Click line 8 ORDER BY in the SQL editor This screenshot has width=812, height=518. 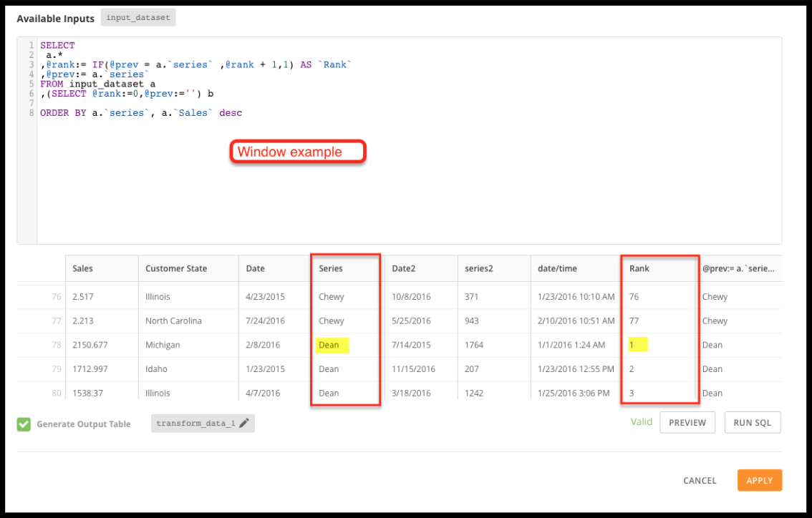141,113
